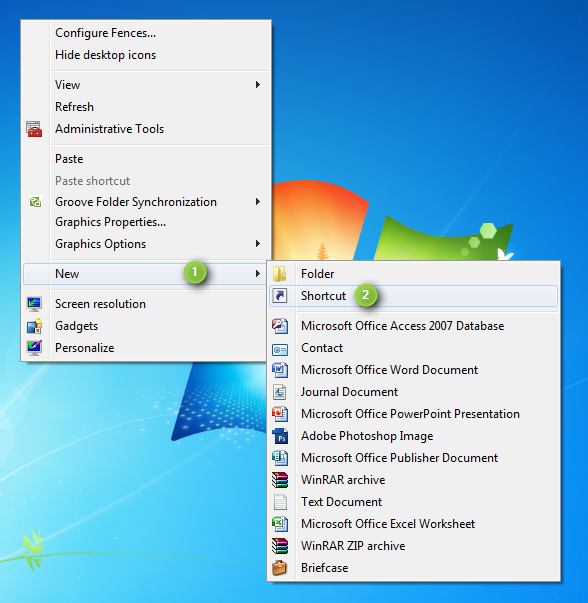This screenshot has width=588, height=603.
Task: Expand the New submenu arrow
Action: coord(258,274)
